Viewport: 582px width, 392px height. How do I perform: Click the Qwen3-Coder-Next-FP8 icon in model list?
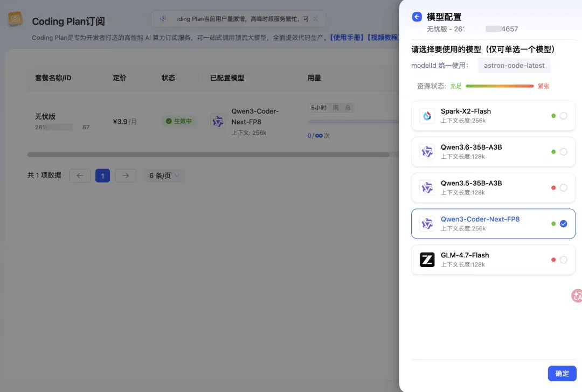coord(427,223)
